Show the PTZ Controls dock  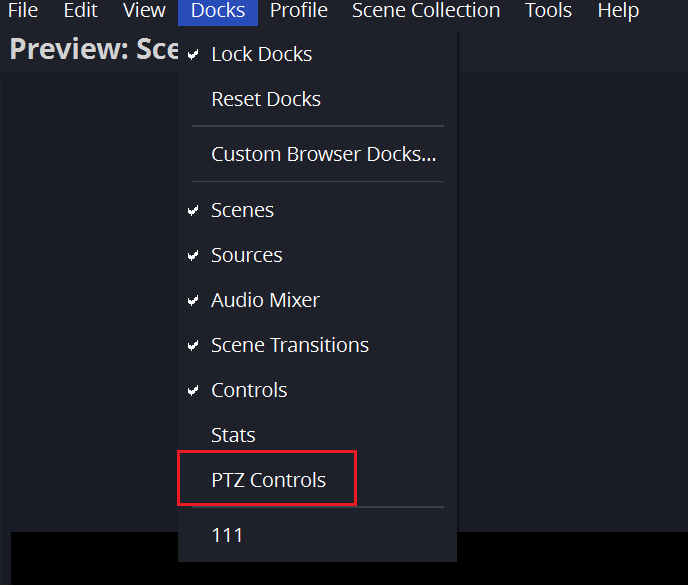click(268, 480)
